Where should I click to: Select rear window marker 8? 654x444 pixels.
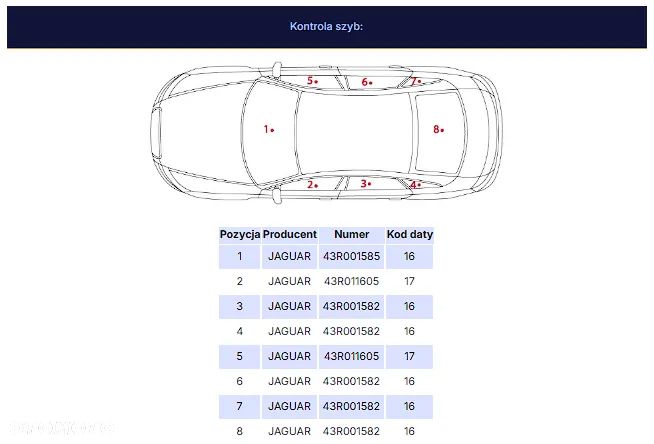[x=438, y=129]
